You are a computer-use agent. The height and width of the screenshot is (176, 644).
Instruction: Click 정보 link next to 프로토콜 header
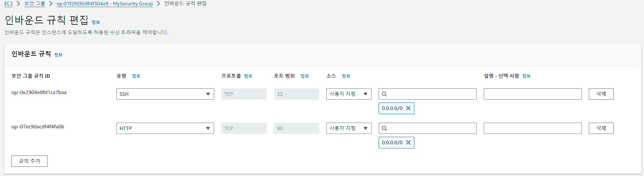(248, 76)
